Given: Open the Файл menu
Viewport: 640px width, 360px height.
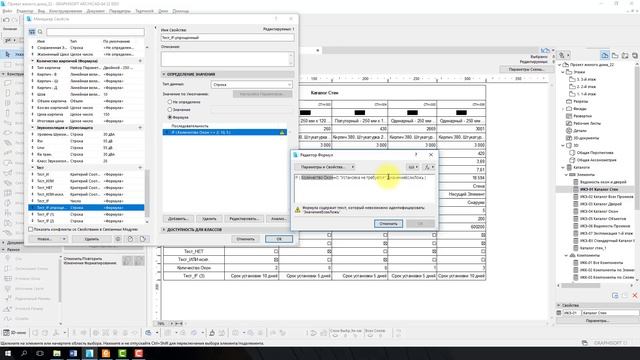Looking at the screenshot, I should (x=7, y=11).
